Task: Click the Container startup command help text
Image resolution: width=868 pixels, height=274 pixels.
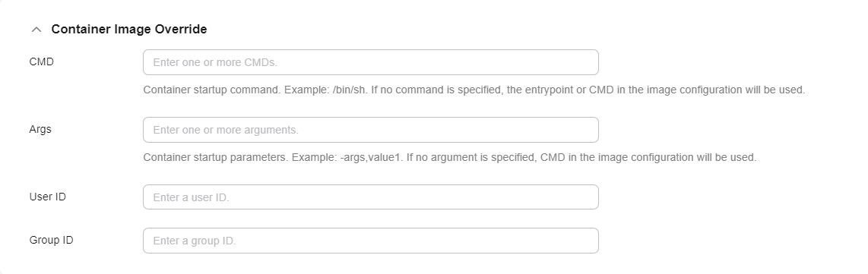Action: coord(474,90)
